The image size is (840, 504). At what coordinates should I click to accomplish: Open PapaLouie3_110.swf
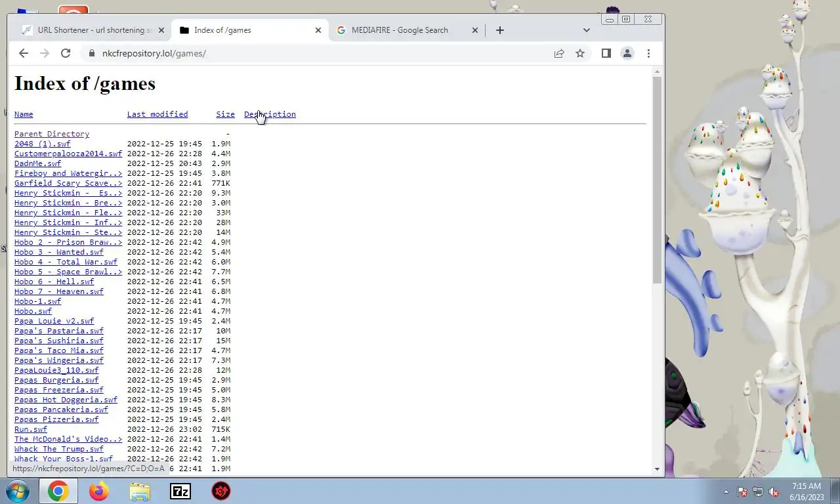pos(56,370)
